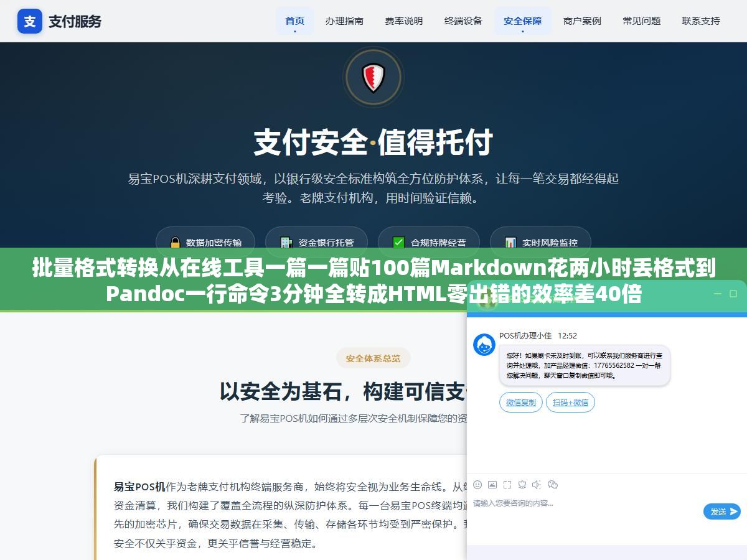Select 终端设备 menu item
Viewport: 747px width, 560px height.
click(x=463, y=21)
